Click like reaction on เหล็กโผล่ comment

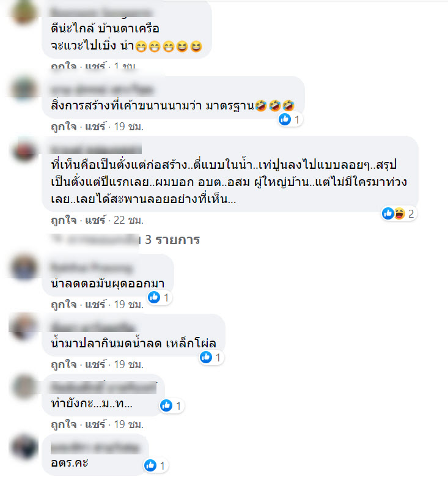click(x=206, y=357)
